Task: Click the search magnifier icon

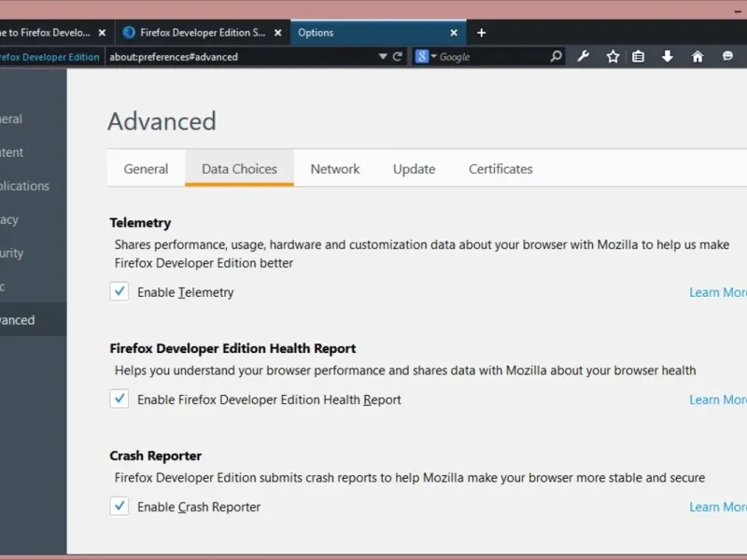Action: pos(557,56)
